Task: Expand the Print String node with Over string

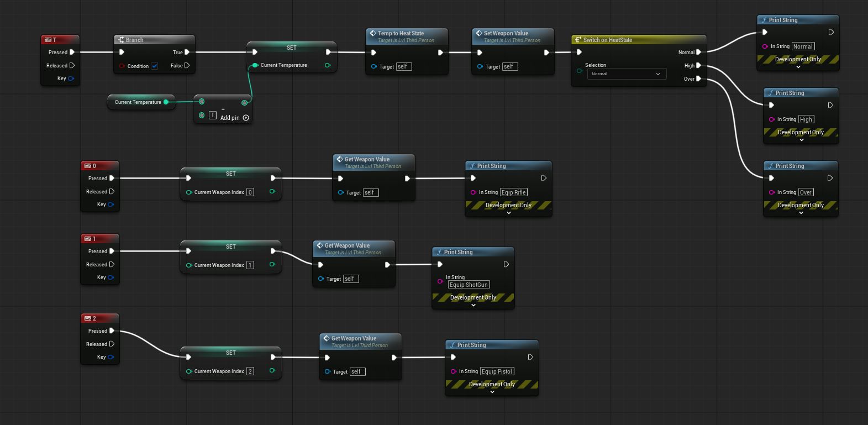Action: 801,213
